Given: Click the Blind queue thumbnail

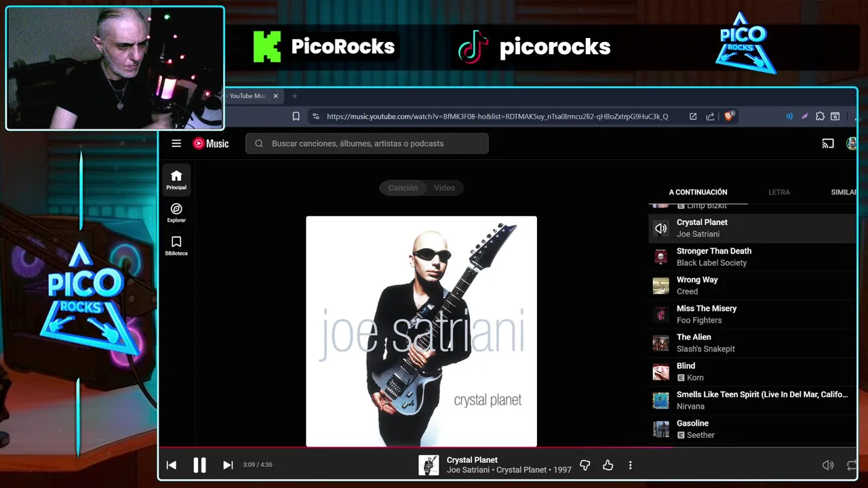Looking at the screenshot, I should point(660,372).
